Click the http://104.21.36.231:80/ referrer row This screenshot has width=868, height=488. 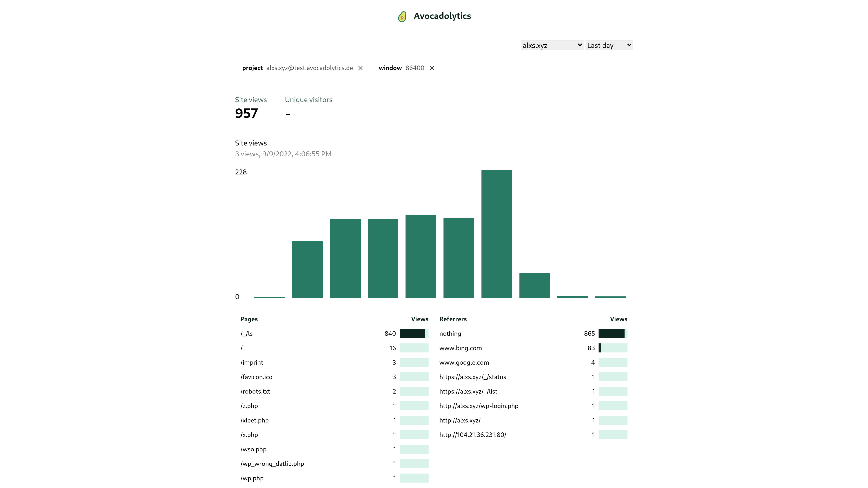(x=473, y=435)
